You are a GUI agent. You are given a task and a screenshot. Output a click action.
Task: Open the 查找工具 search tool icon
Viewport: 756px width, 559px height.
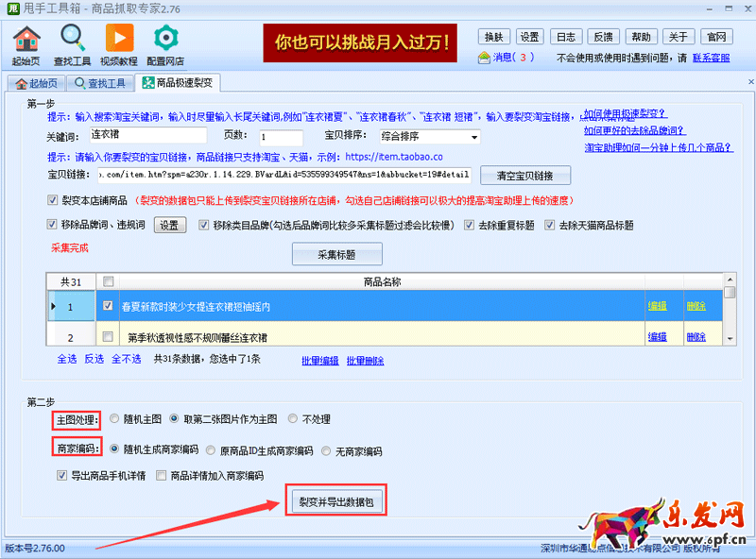pyautogui.click(x=73, y=39)
